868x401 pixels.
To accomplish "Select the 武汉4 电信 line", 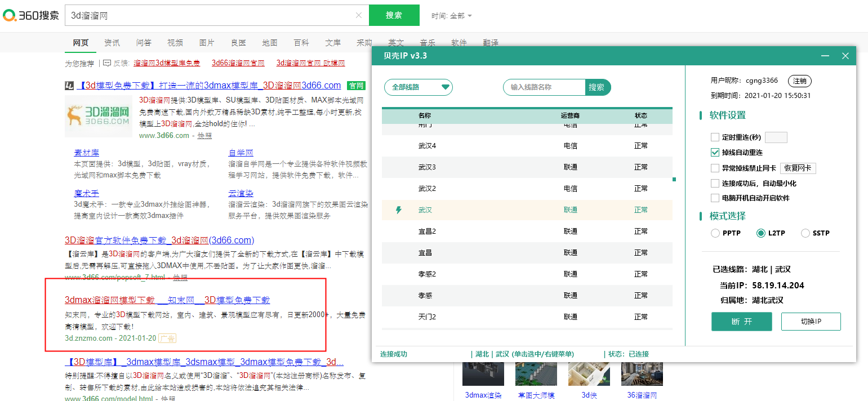I will [x=527, y=146].
